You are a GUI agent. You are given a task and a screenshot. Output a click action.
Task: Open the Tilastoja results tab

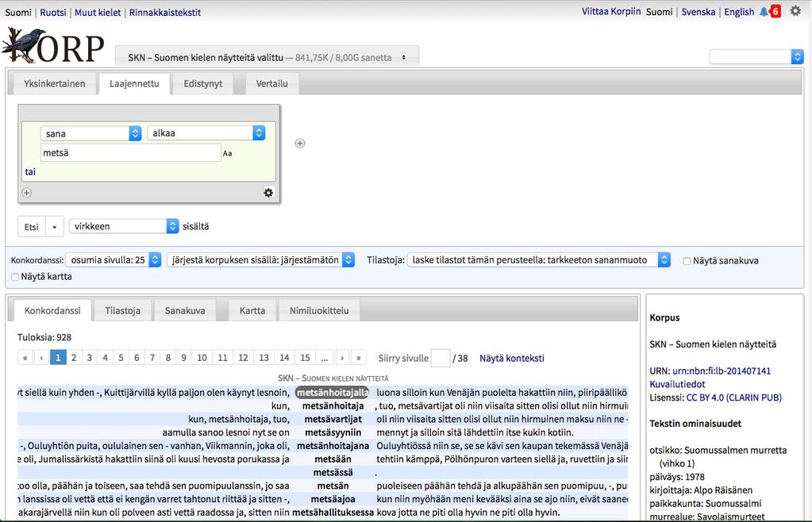123,310
